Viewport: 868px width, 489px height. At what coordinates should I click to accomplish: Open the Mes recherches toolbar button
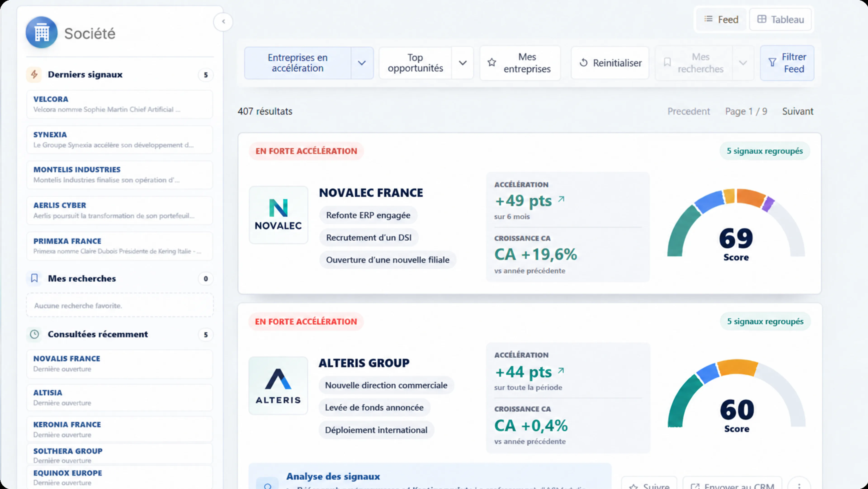(x=694, y=63)
